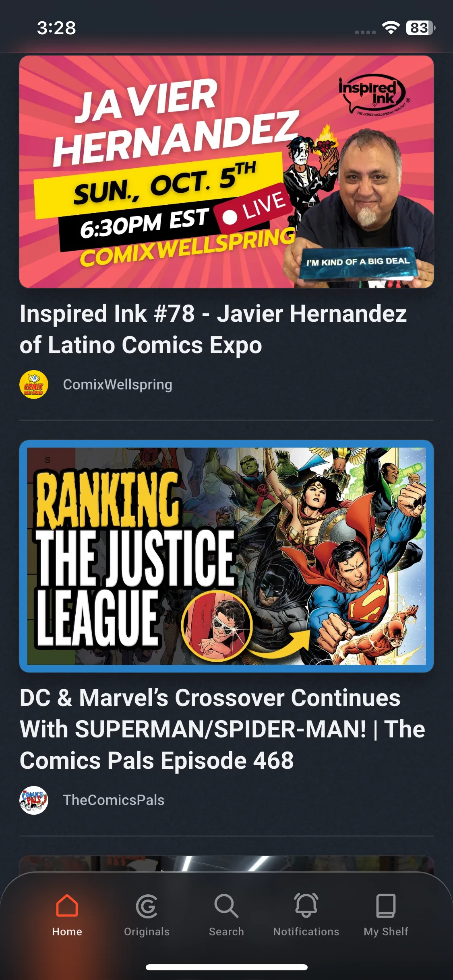This screenshot has width=453, height=980.
Task: Tap the Search magnifying glass icon
Action: 226,906
